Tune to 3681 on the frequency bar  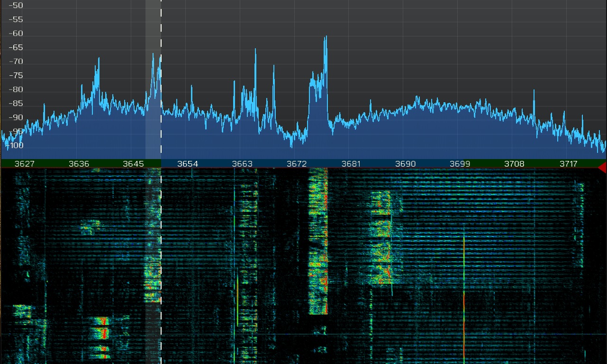pos(351,164)
